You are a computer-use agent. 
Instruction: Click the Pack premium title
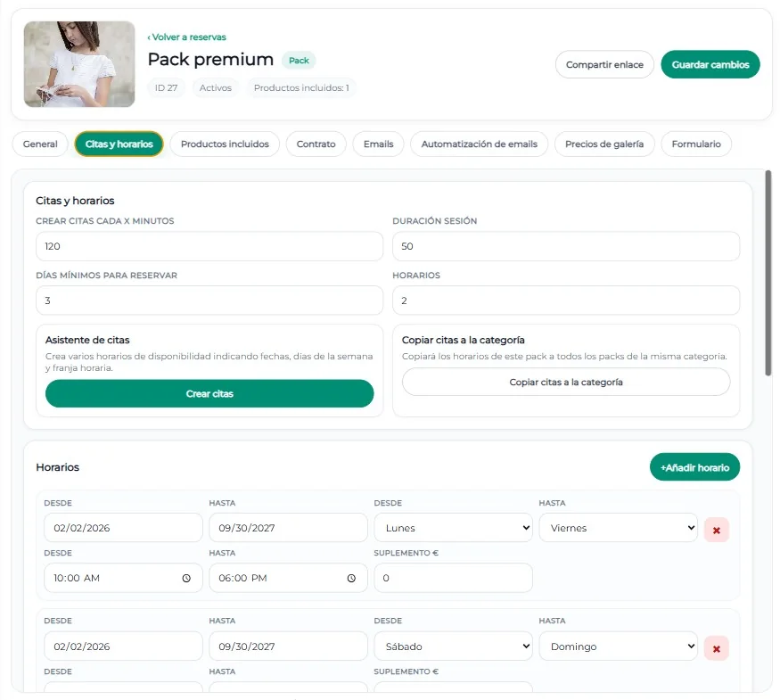tap(210, 59)
